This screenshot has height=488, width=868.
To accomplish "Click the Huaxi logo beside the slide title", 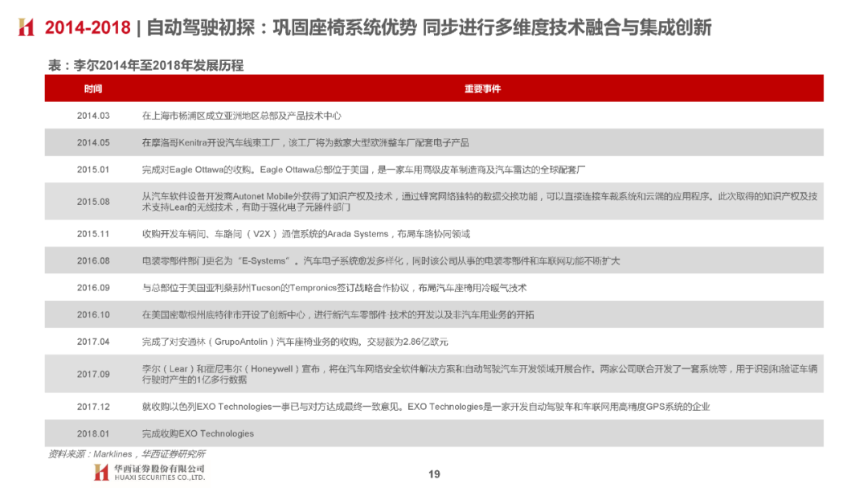I will pos(26,27).
